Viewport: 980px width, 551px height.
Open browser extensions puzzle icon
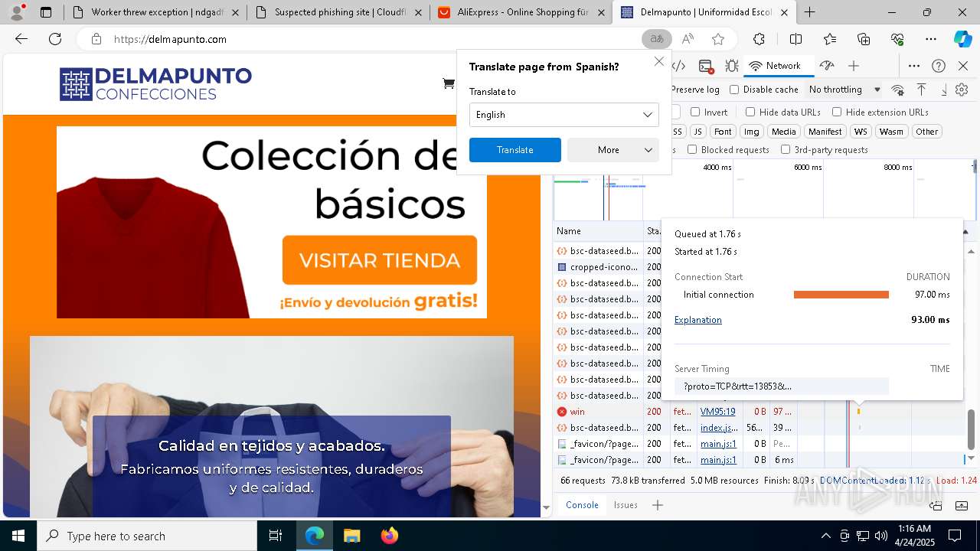tap(759, 39)
